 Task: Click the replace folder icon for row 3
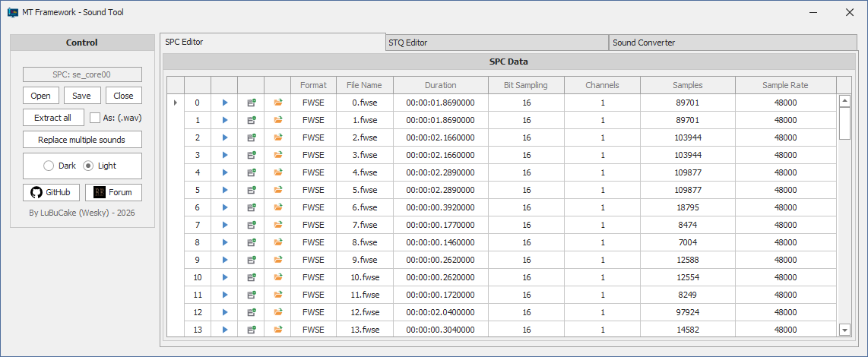point(278,155)
